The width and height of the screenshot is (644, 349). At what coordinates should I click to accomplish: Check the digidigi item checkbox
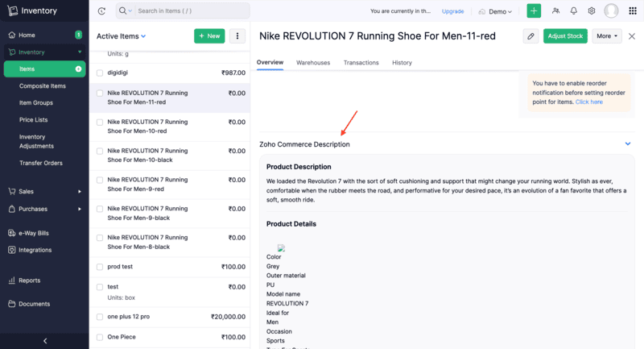[100, 73]
